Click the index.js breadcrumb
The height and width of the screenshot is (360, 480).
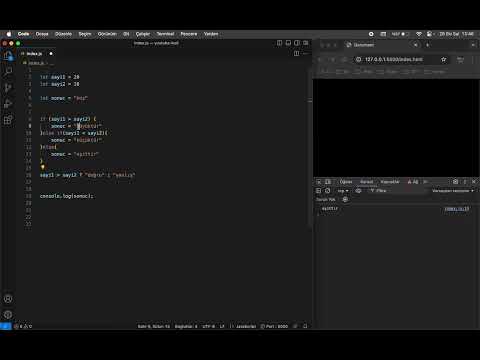(36, 63)
